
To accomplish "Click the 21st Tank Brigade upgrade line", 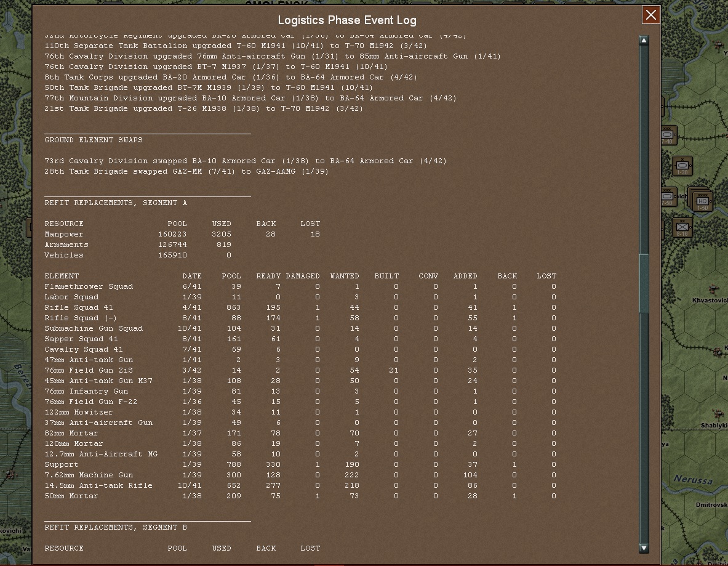I will (x=204, y=108).
